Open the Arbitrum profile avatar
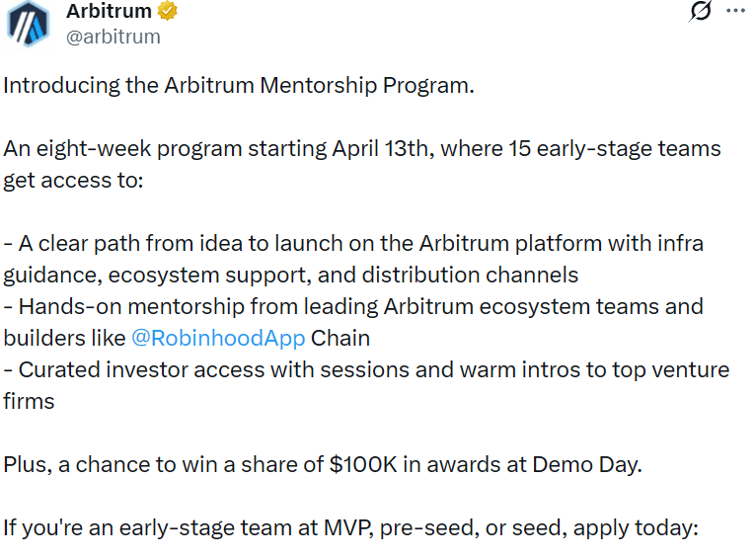The height and width of the screenshot is (557, 756). (28, 23)
